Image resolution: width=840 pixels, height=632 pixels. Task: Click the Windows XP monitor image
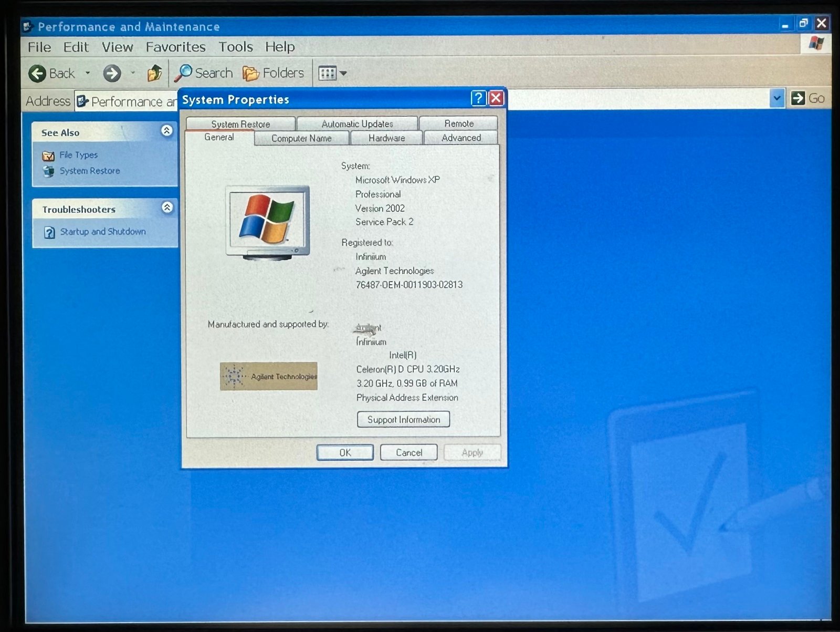tap(268, 223)
